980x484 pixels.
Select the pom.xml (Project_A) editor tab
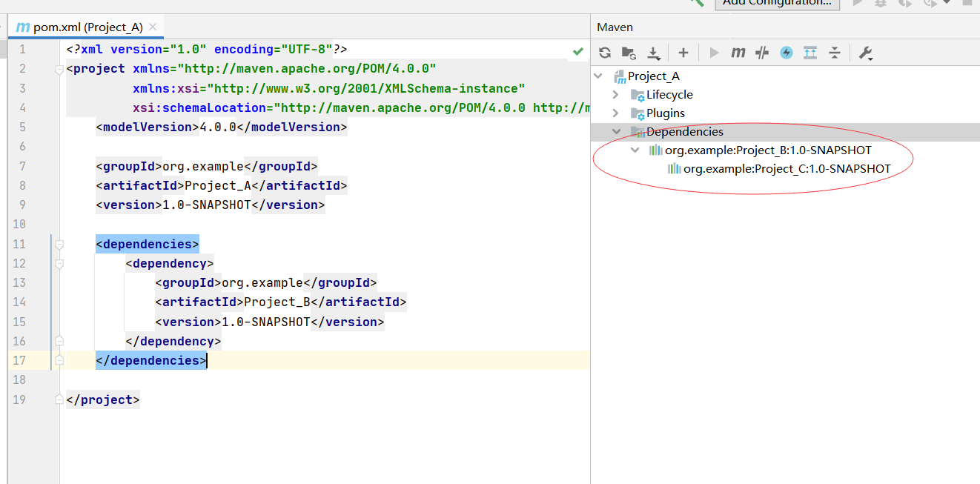[x=87, y=27]
